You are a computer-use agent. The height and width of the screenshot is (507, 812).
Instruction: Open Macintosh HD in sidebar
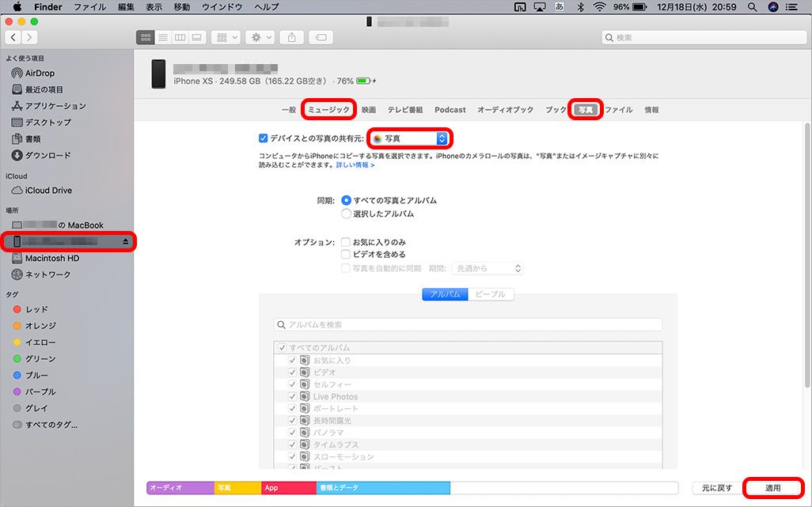coord(52,258)
